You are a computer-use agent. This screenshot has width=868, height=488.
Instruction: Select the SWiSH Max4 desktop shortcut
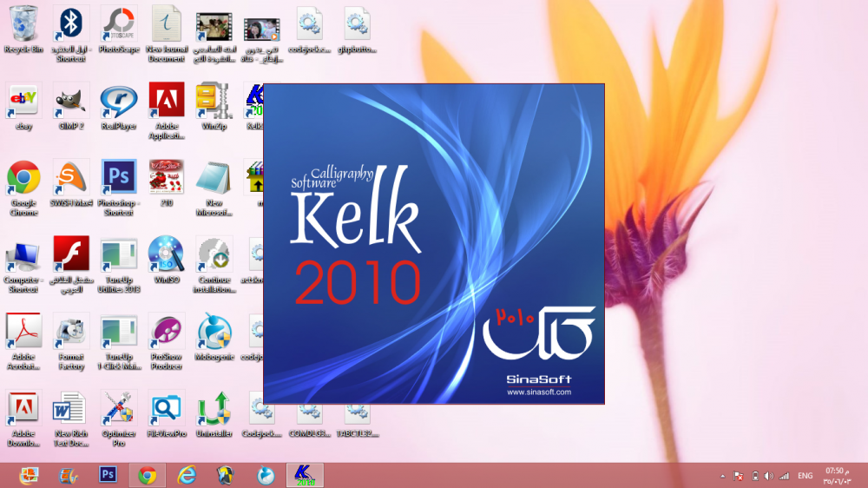click(x=71, y=179)
